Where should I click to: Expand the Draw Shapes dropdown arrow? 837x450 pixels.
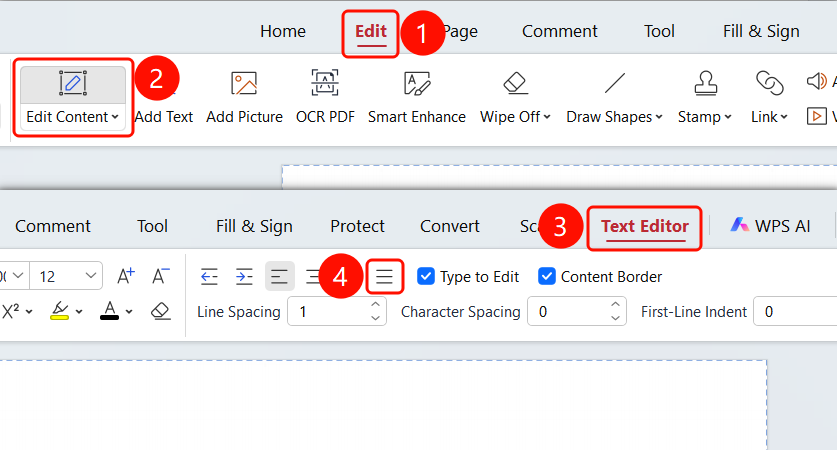tap(659, 117)
